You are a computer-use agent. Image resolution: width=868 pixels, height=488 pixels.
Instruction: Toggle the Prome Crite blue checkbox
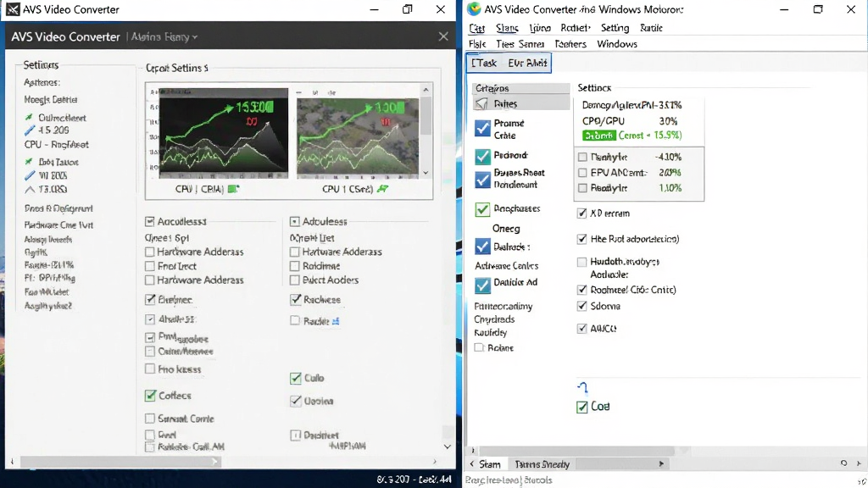(482, 129)
